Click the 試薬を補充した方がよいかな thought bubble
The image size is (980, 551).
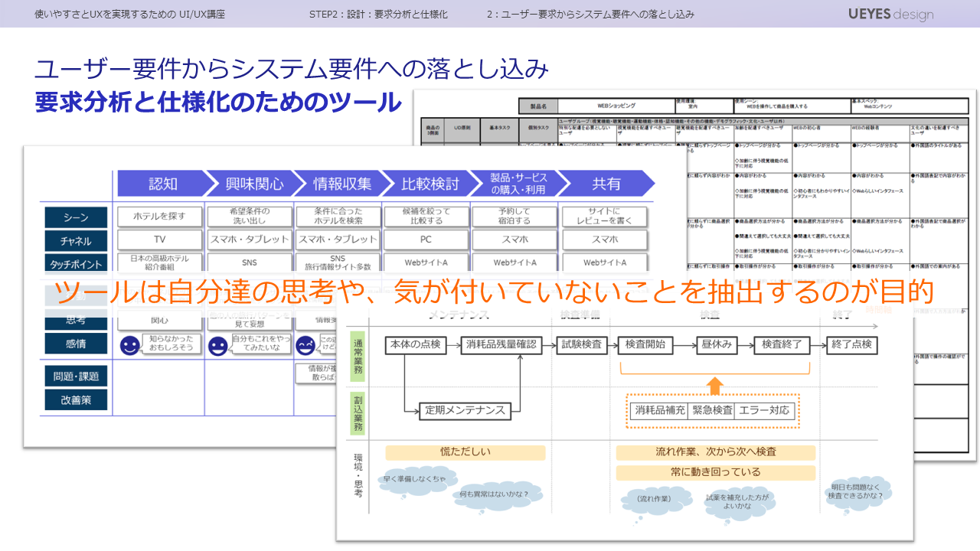[x=737, y=501]
